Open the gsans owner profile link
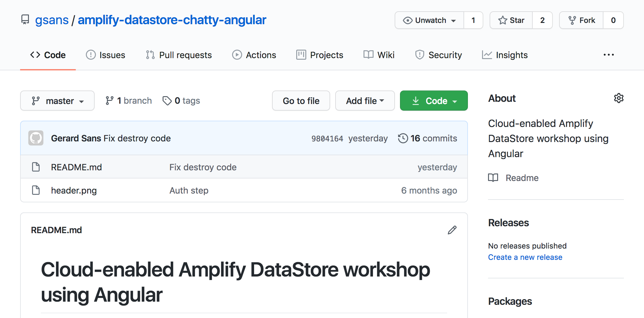This screenshot has width=644, height=318. click(52, 20)
